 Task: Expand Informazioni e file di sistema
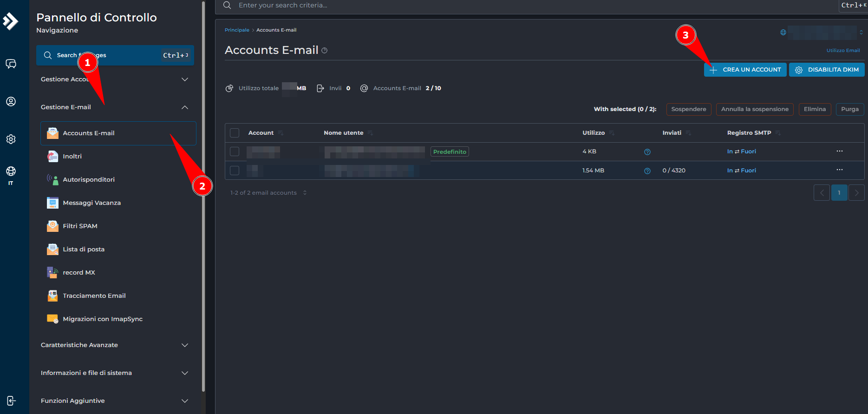[115, 373]
